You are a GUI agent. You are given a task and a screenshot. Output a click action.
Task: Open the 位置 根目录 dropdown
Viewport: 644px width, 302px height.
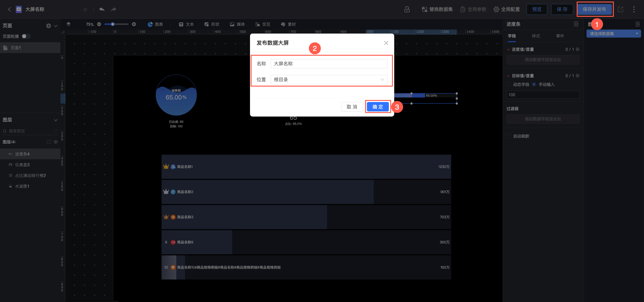329,79
